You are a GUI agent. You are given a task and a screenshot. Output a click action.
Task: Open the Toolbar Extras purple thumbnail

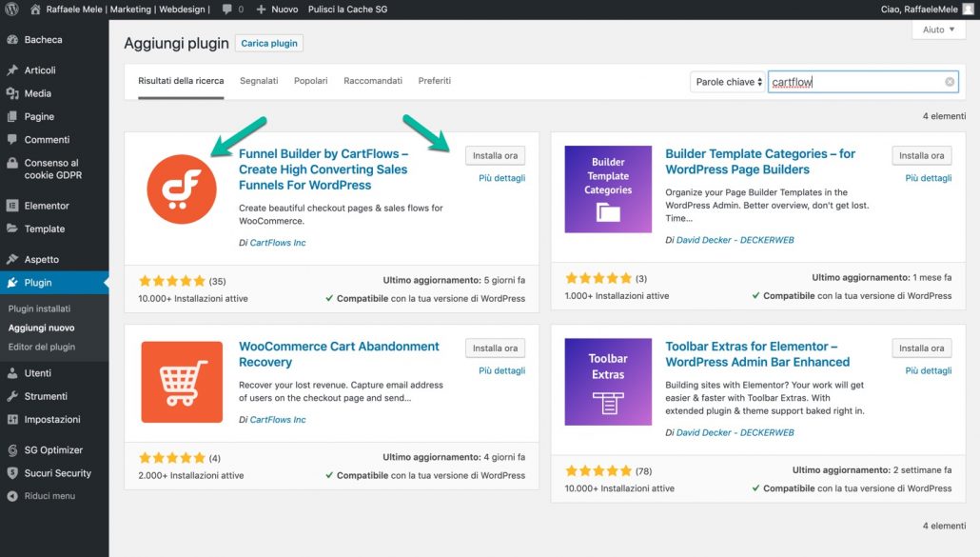(608, 382)
